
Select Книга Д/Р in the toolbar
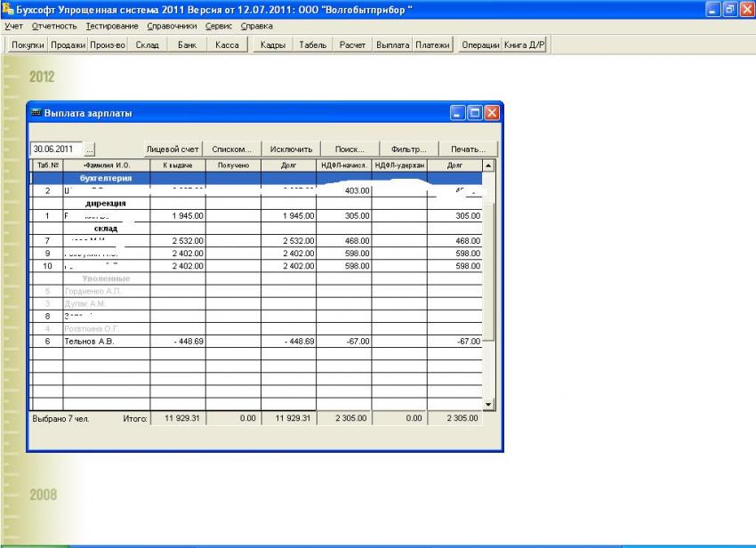tap(525, 44)
